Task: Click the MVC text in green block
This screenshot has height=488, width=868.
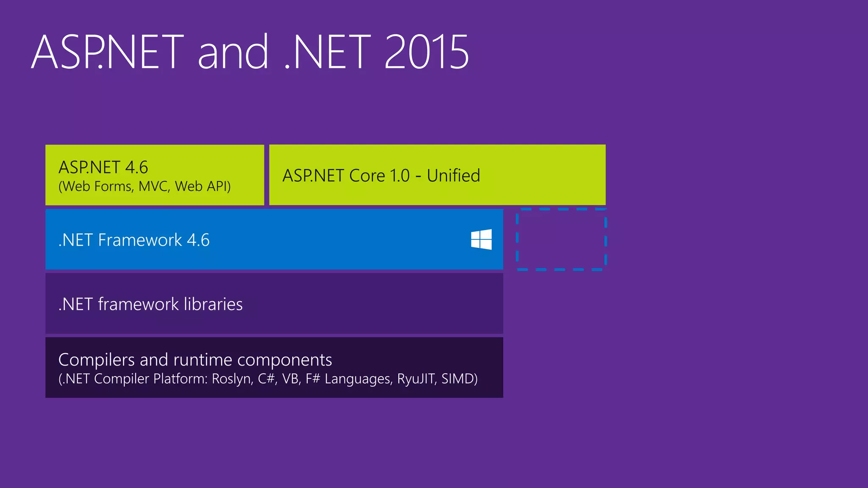Action: click(x=154, y=186)
